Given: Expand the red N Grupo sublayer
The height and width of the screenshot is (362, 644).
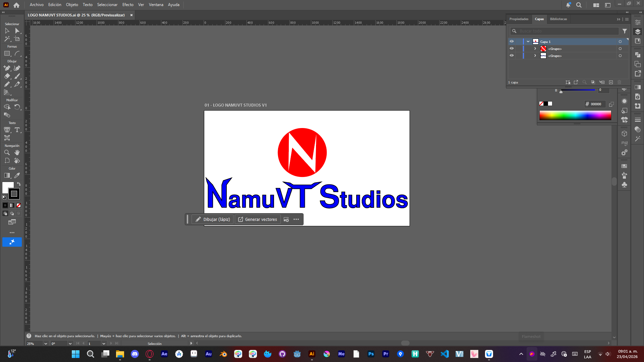Looking at the screenshot, I should click(x=535, y=49).
